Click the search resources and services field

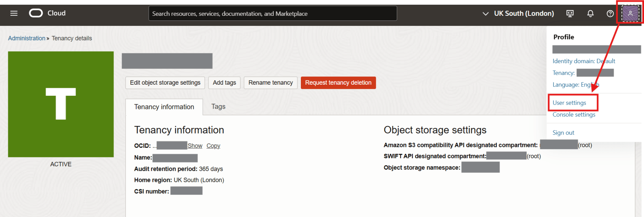pyautogui.click(x=272, y=14)
